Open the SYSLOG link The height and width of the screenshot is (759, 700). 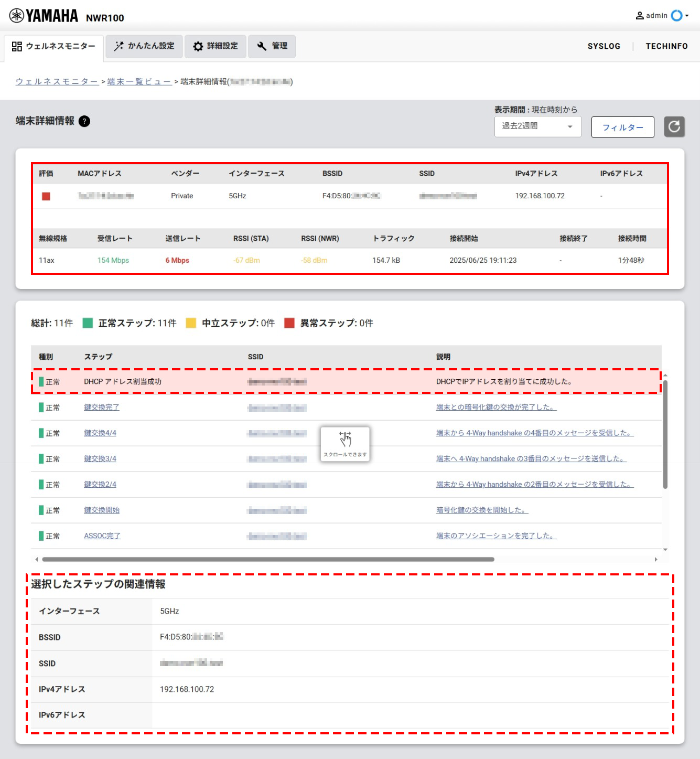604,46
